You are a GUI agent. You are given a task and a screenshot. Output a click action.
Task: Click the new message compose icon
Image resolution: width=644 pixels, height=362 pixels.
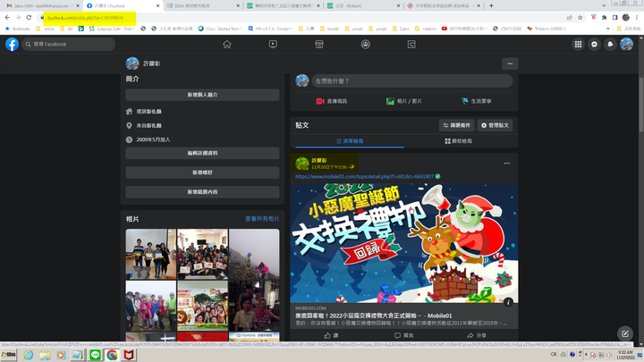point(625,333)
